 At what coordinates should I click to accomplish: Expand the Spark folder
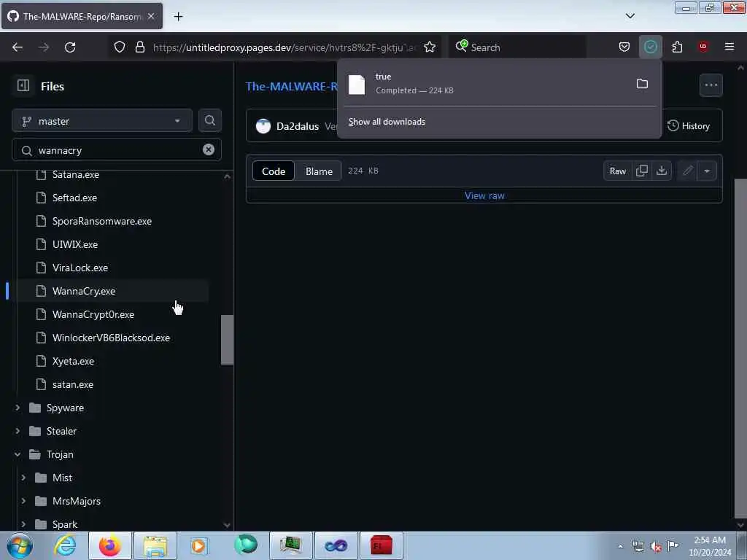(23, 524)
